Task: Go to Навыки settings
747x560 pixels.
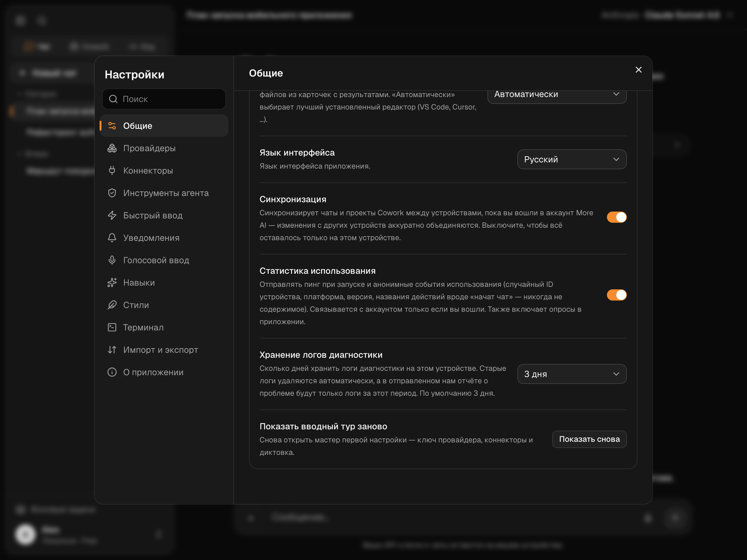Action: pos(164,282)
